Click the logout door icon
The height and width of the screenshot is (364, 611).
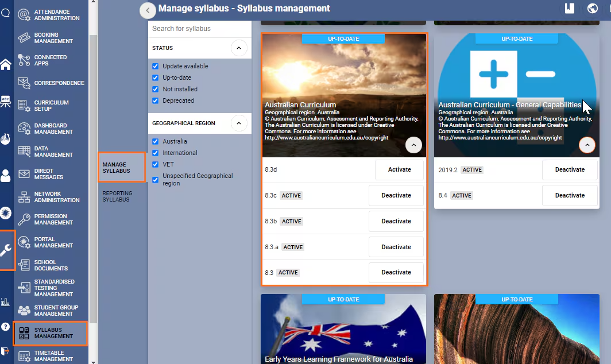click(5, 351)
